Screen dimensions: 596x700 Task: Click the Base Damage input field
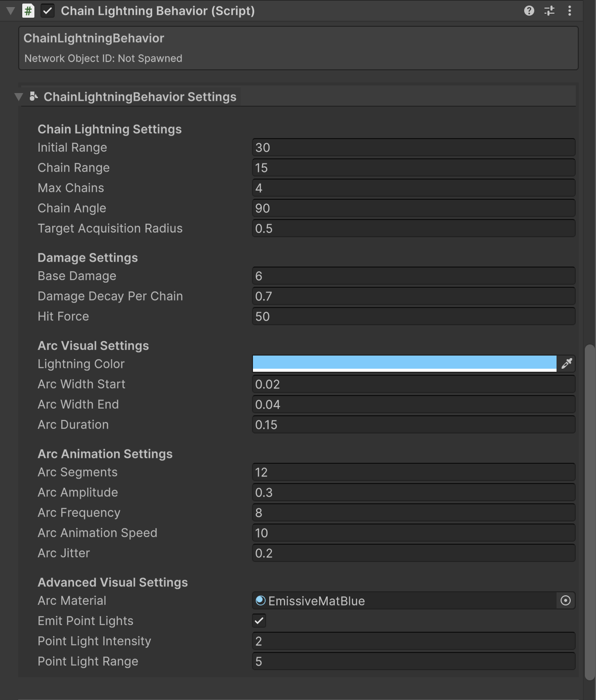click(x=412, y=276)
